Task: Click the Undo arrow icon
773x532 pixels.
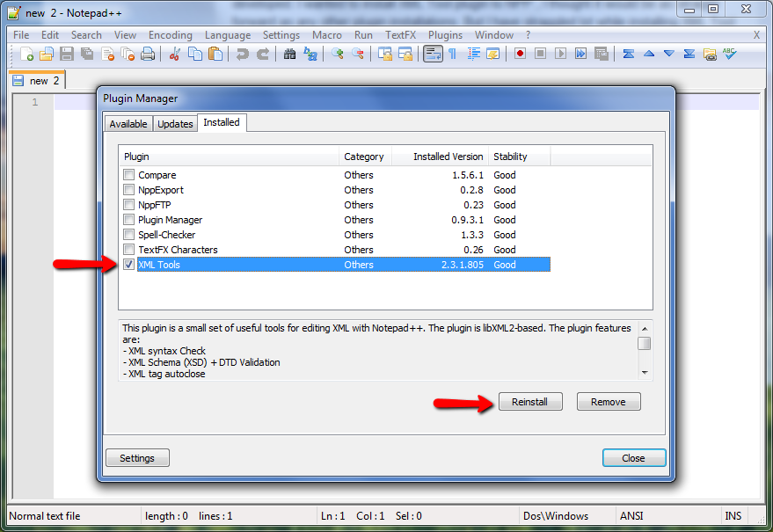Action: [242, 54]
